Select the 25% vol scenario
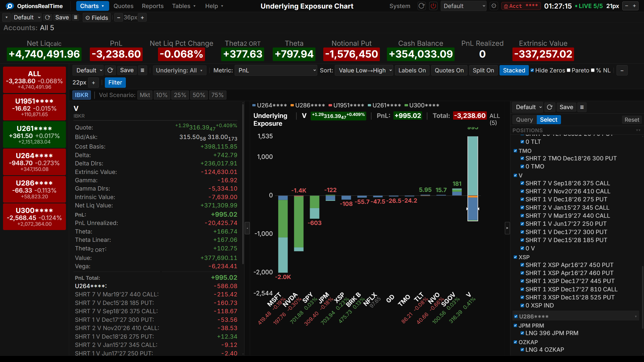Screen dimensions: 644x362 coord(180,95)
